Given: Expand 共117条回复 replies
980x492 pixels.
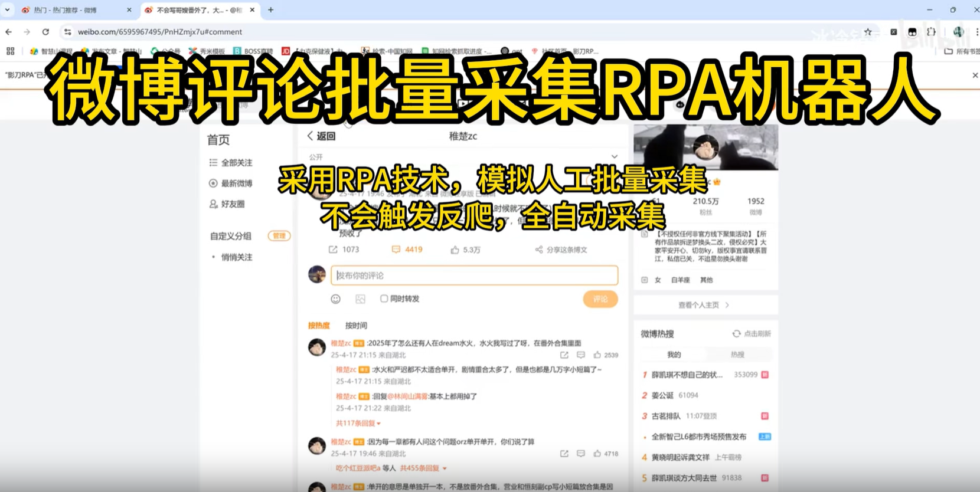Looking at the screenshot, I should [x=358, y=424].
